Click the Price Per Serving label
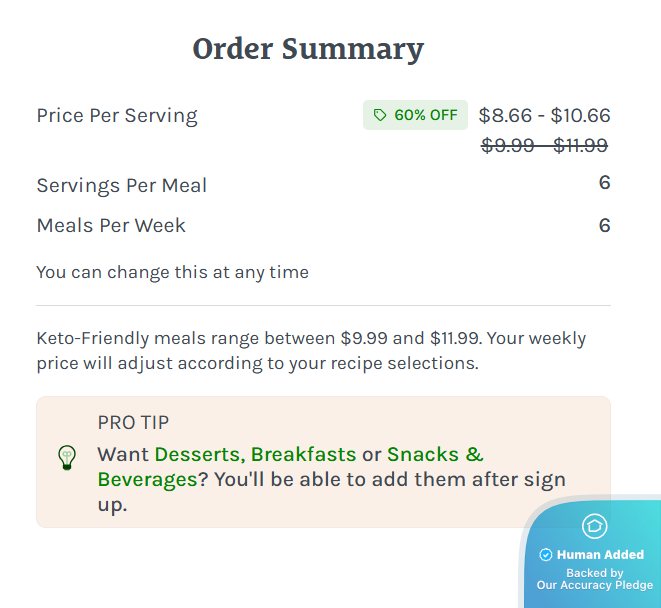 117,115
